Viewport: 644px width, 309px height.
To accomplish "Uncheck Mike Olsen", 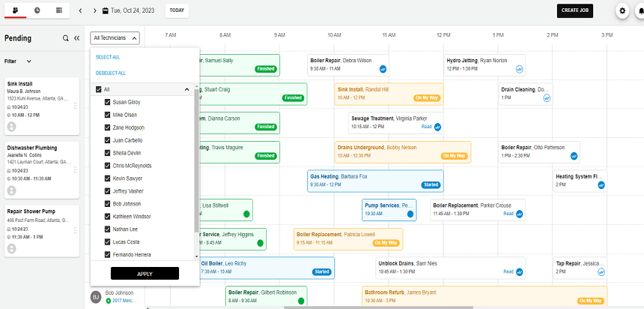I will (108, 115).
